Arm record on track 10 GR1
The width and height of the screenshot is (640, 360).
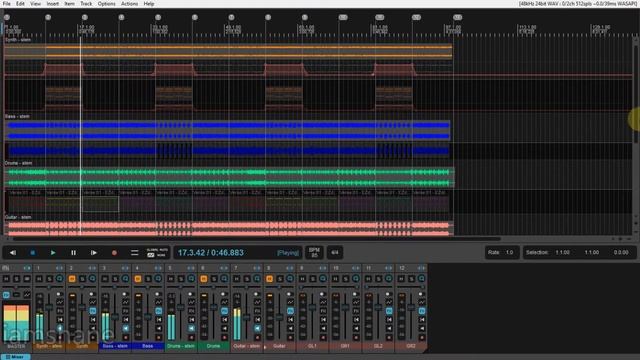[356, 338]
